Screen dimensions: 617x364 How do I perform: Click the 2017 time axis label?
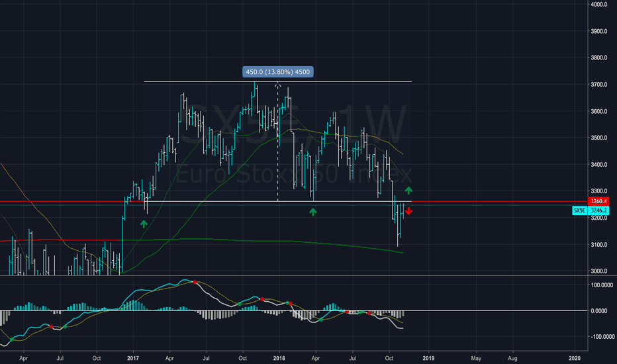(x=133, y=358)
